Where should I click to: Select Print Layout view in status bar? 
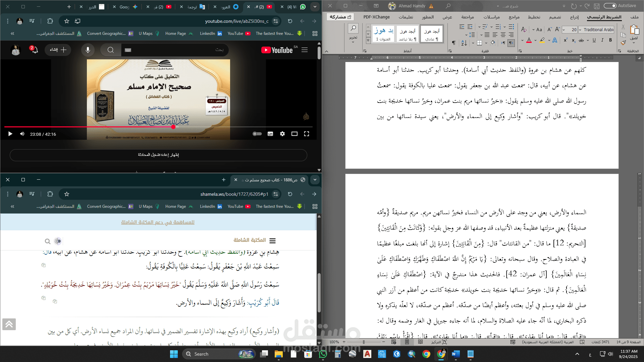click(407, 342)
